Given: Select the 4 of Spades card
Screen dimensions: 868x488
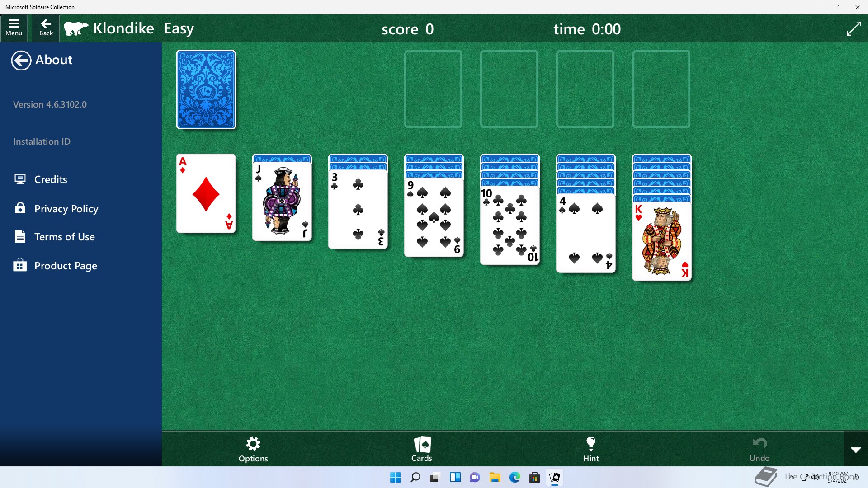Looking at the screenshot, I should (x=585, y=234).
